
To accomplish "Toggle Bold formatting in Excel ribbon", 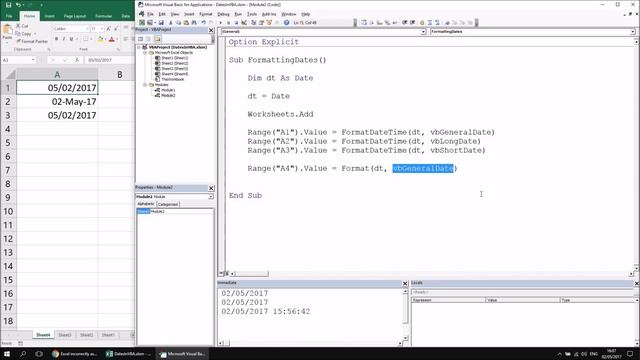I will tap(56, 39).
